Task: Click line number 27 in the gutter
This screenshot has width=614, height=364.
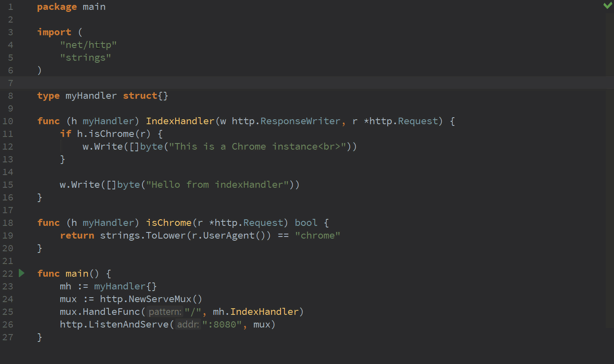Action: pos(8,337)
